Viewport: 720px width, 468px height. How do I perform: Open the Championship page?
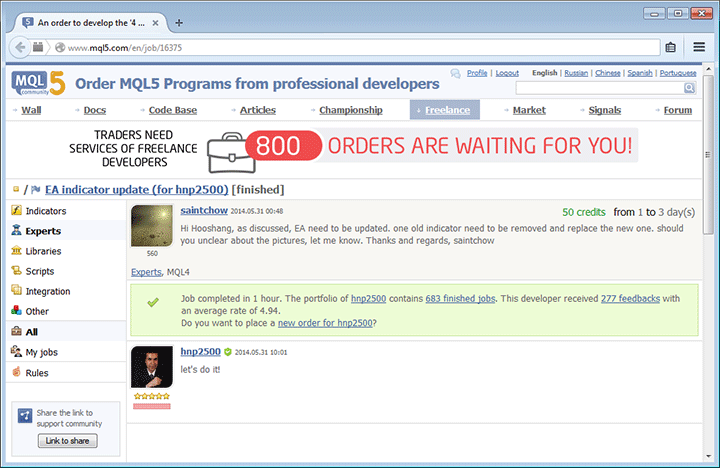pyautogui.click(x=351, y=110)
